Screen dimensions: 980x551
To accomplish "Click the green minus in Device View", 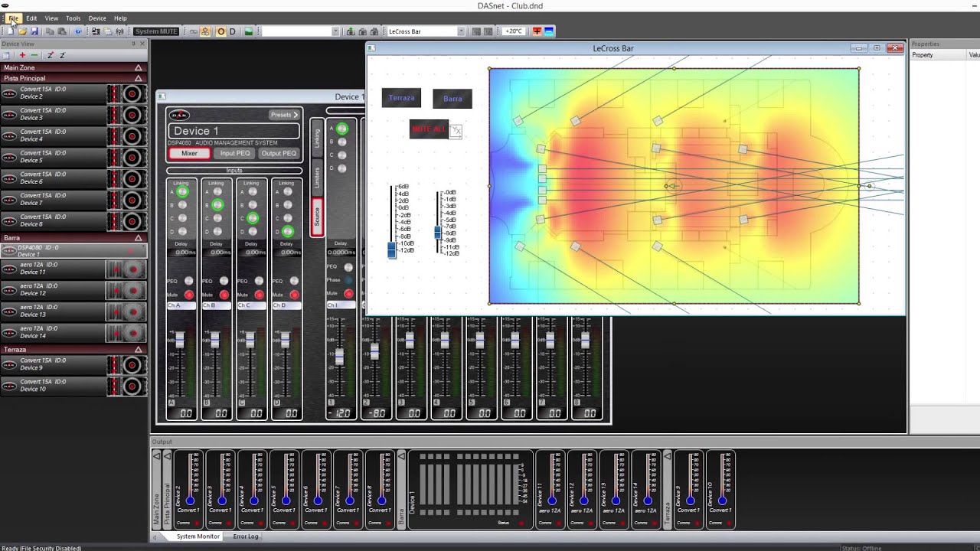I will [x=34, y=55].
